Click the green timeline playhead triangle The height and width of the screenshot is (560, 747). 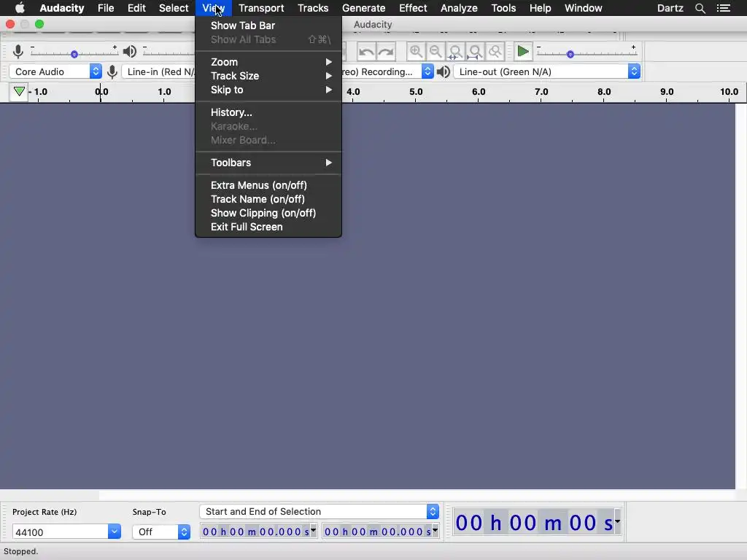click(x=19, y=91)
